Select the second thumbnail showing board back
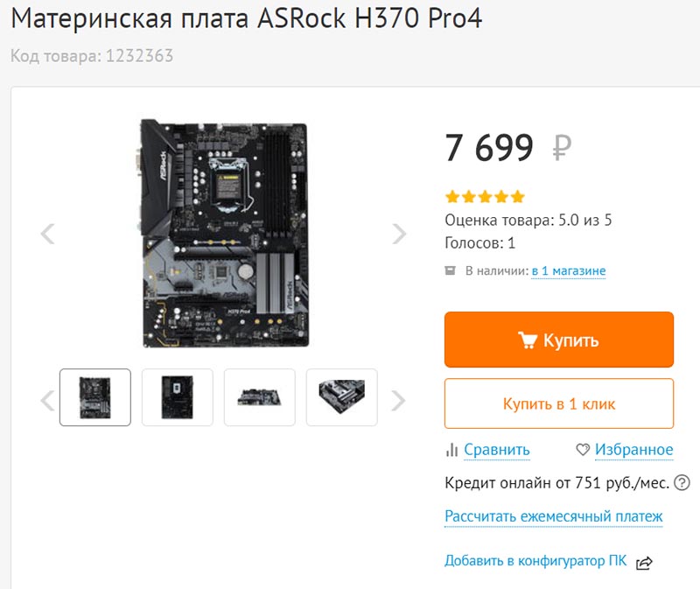This screenshot has height=589, width=700. [178, 397]
